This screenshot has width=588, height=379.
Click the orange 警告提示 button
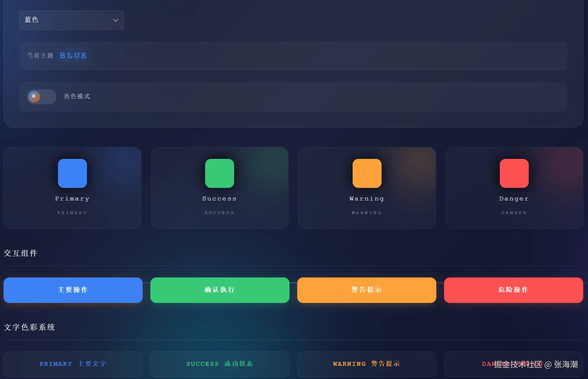[367, 290]
